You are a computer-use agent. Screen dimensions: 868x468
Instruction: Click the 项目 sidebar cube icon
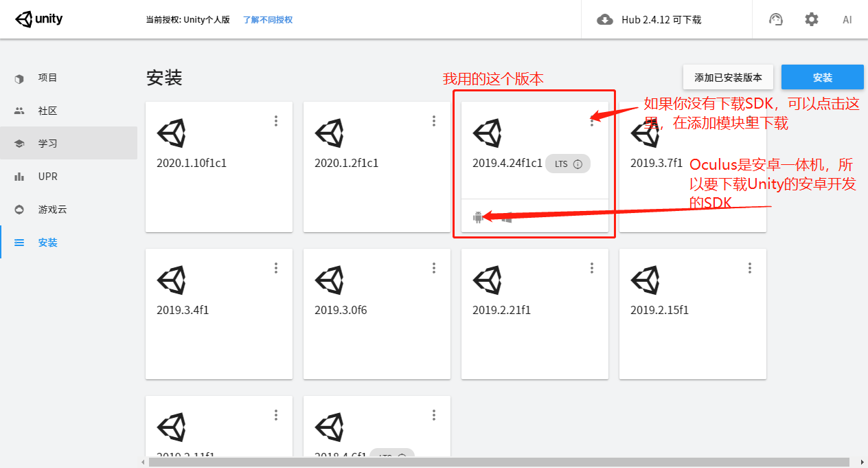(19, 78)
